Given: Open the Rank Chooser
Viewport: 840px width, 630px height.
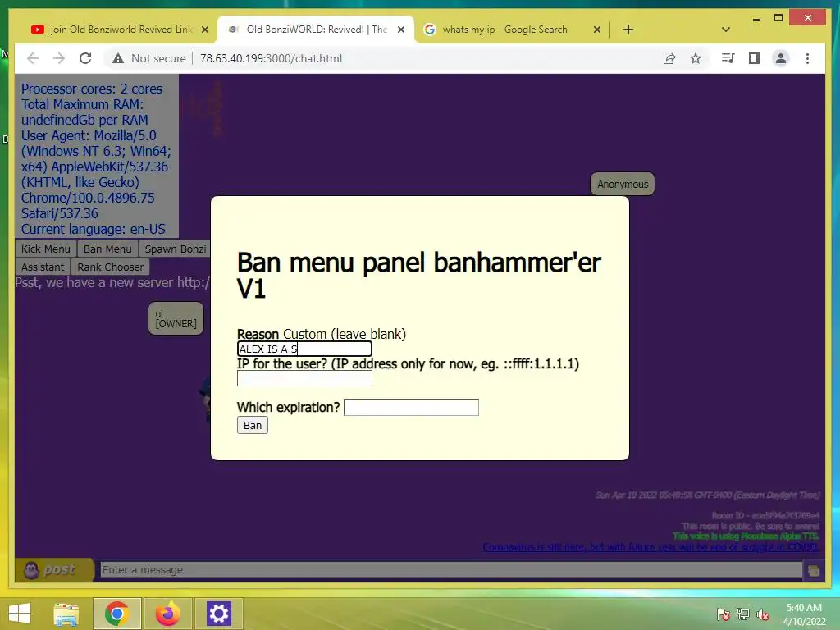Looking at the screenshot, I should [x=110, y=267].
